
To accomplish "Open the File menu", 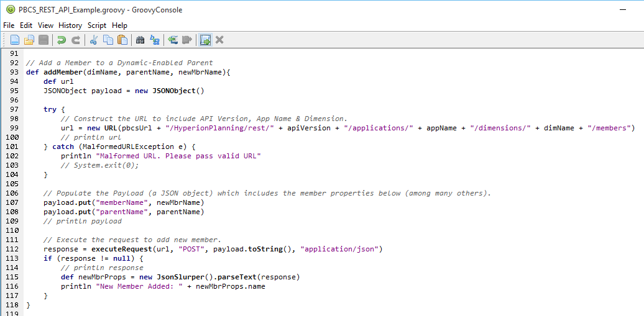I will tap(9, 25).
